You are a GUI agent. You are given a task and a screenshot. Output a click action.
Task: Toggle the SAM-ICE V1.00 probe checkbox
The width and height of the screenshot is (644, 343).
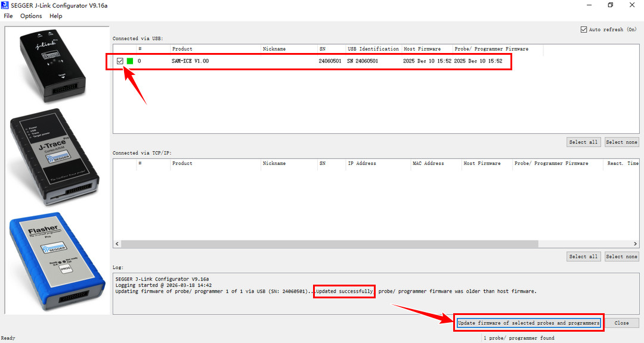pyautogui.click(x=120, y=61)
